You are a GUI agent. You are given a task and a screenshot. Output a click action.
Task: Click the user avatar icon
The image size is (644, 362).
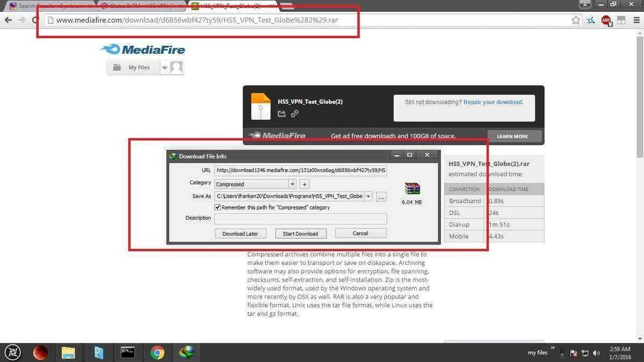pyautogui.click(x=177, y=67)
